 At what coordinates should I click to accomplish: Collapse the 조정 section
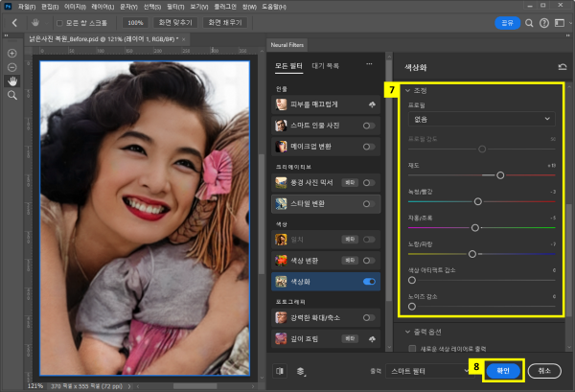pos(407,90)
